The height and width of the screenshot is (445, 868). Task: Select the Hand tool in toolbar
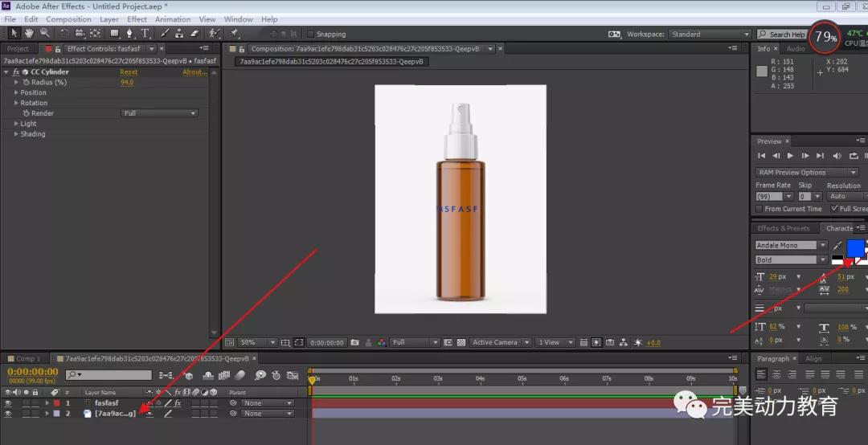click(29, 34)
